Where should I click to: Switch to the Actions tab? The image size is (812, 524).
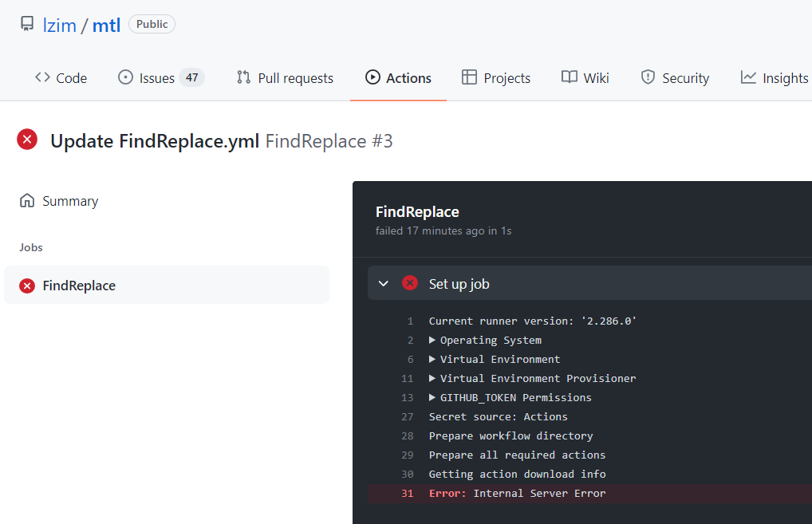pyautogui.click(x=398, y=77)
